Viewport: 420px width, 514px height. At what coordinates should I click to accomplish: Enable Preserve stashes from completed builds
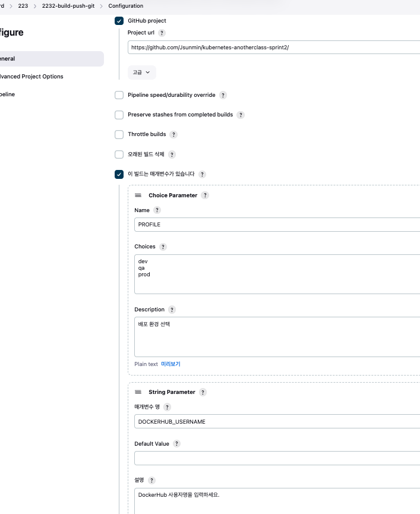(119, 115)
